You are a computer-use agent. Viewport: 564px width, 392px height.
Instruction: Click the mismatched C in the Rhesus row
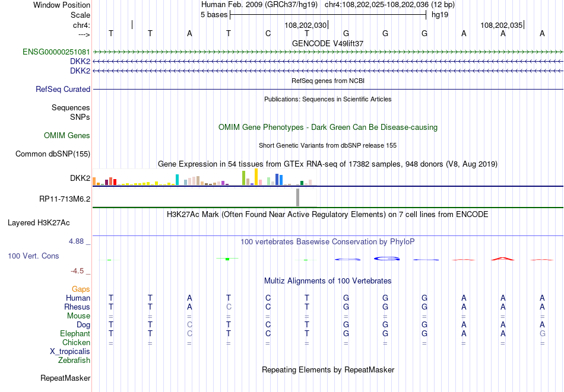pyautogui.click(x=229, y=307)
